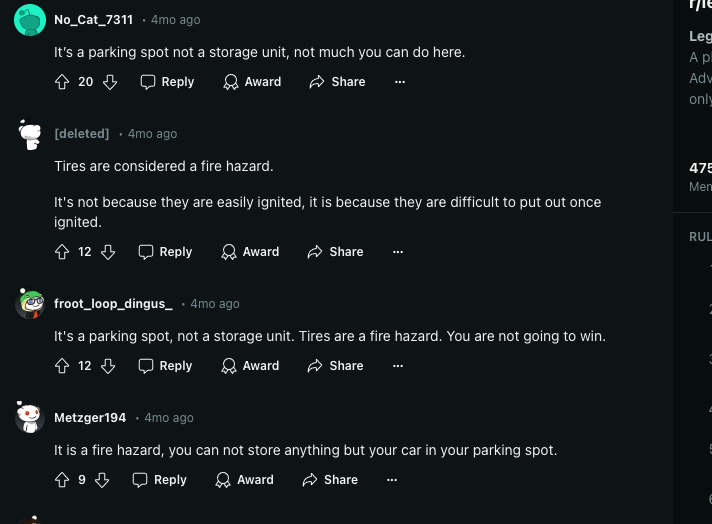Open more options on deleted user's comment
This screenshot has width=712, height=524.
coord(398,252)
